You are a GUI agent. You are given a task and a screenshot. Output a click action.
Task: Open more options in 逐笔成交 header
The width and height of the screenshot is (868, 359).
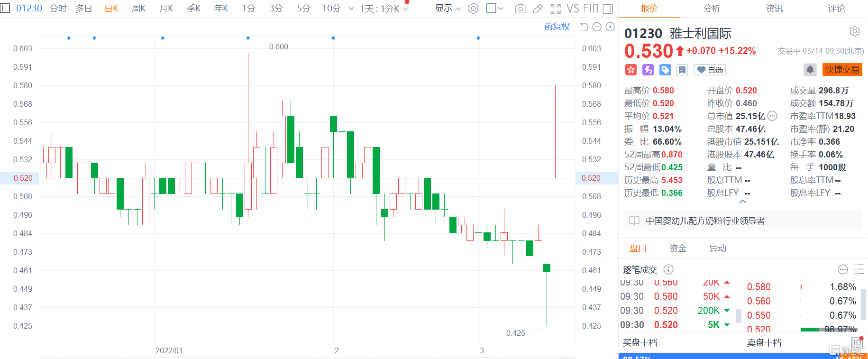tap(842, 269)
